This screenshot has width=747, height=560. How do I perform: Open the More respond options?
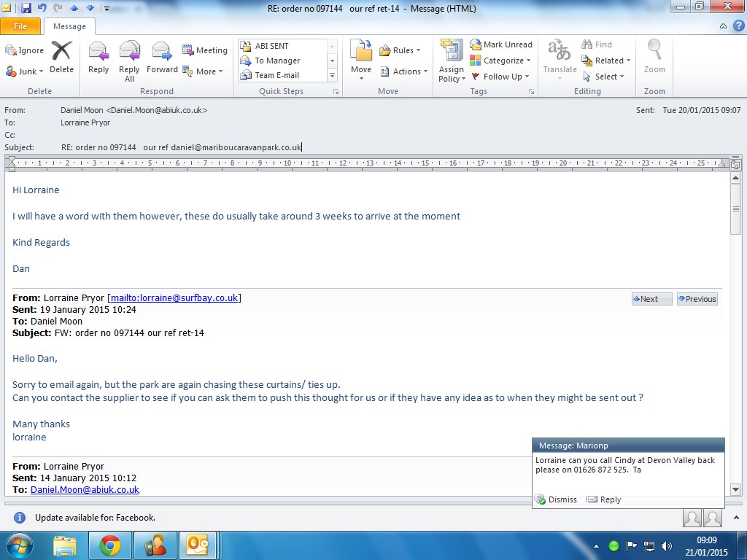[203, 71]
